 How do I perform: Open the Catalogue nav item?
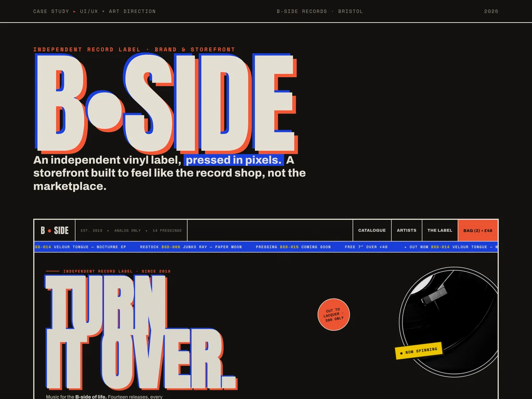(372, 231)
